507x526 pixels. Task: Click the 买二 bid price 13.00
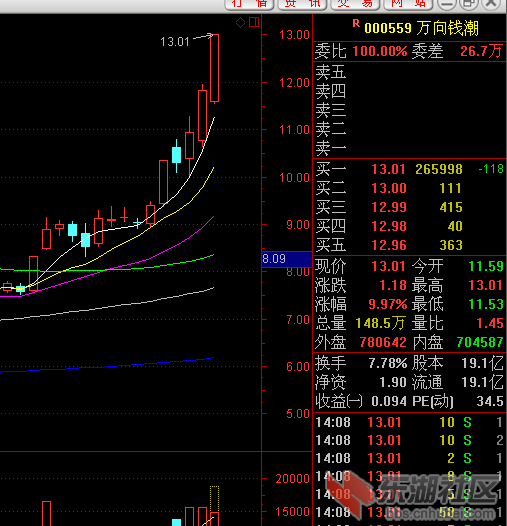389,188
